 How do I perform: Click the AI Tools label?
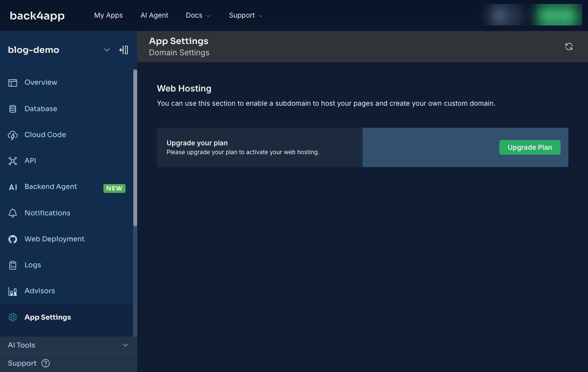pyautogui.click(x=22, y=345)
